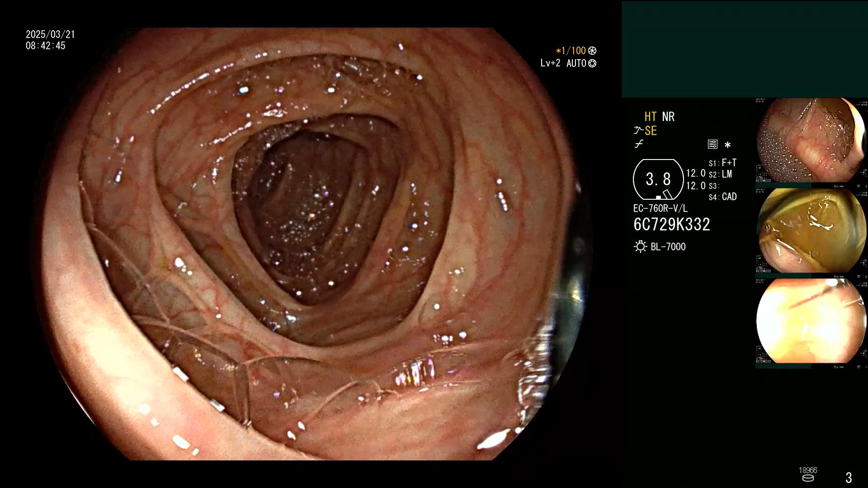Click the AUTO exposure mode text

[576, 63]
